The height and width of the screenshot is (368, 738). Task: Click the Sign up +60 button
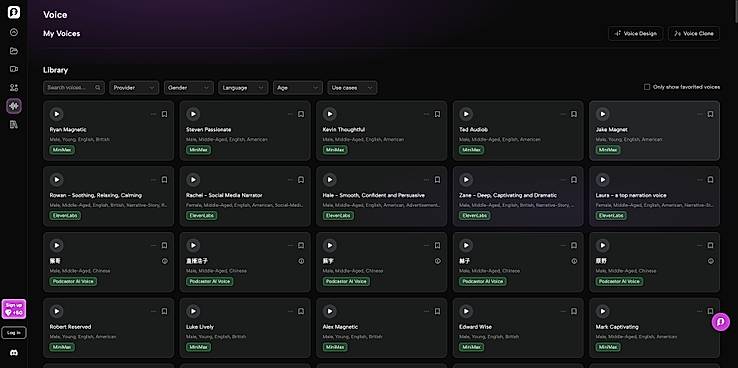14,309
